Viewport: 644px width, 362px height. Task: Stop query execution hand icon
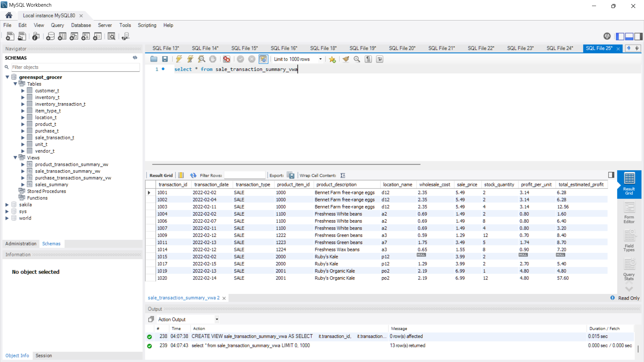coord(213,59)
